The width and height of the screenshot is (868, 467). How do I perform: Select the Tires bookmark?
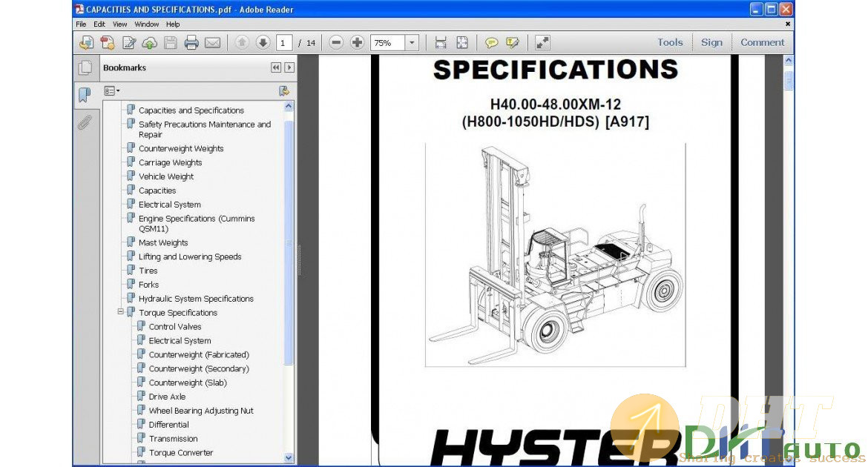[x=148, y=271]
